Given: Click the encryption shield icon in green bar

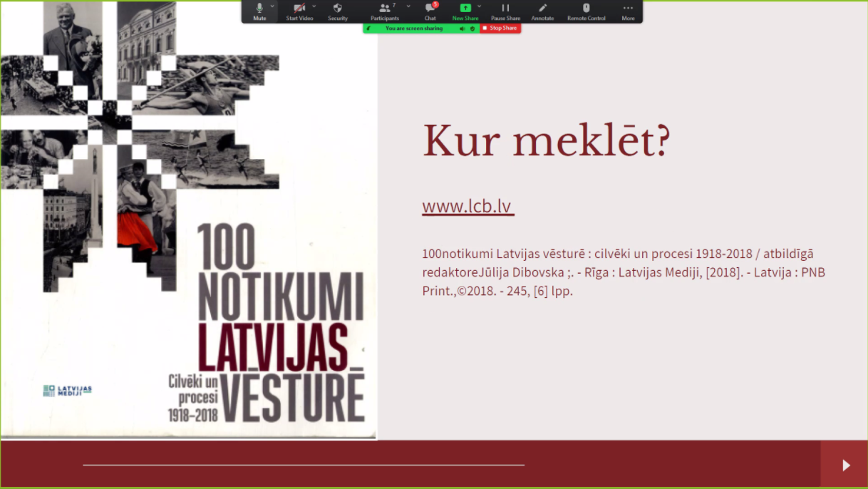Looking at the screenshot, I should click(472, 29).
